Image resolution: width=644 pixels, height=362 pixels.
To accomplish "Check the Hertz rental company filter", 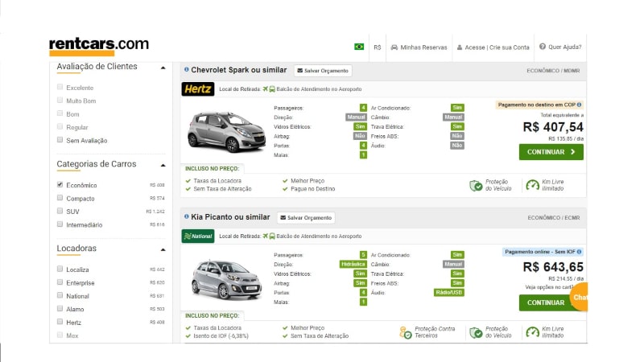I will (x=60, y=321).
